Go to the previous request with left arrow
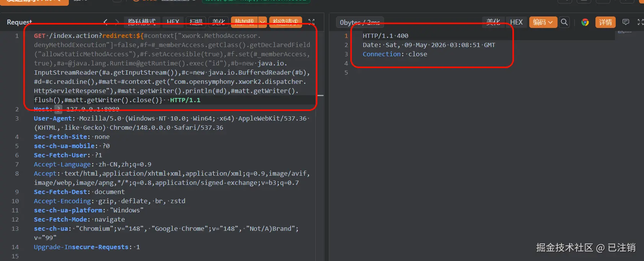This screenshot has width=644, height=261. click(106, 22)
